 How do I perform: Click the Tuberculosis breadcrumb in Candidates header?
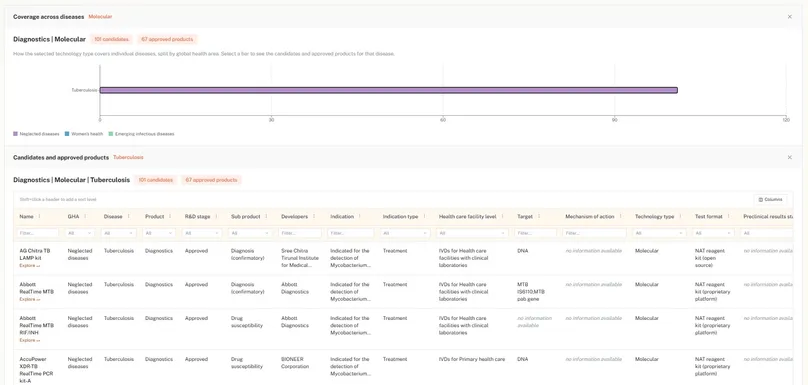(x=128, y=157)
